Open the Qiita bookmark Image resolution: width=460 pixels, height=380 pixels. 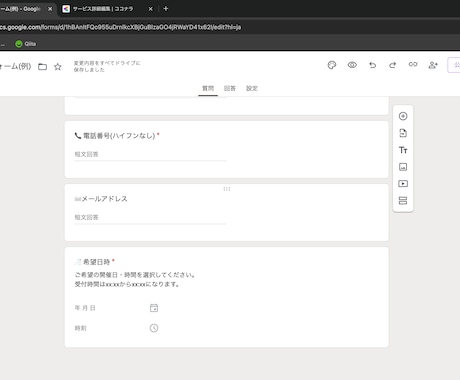(26, 44)
